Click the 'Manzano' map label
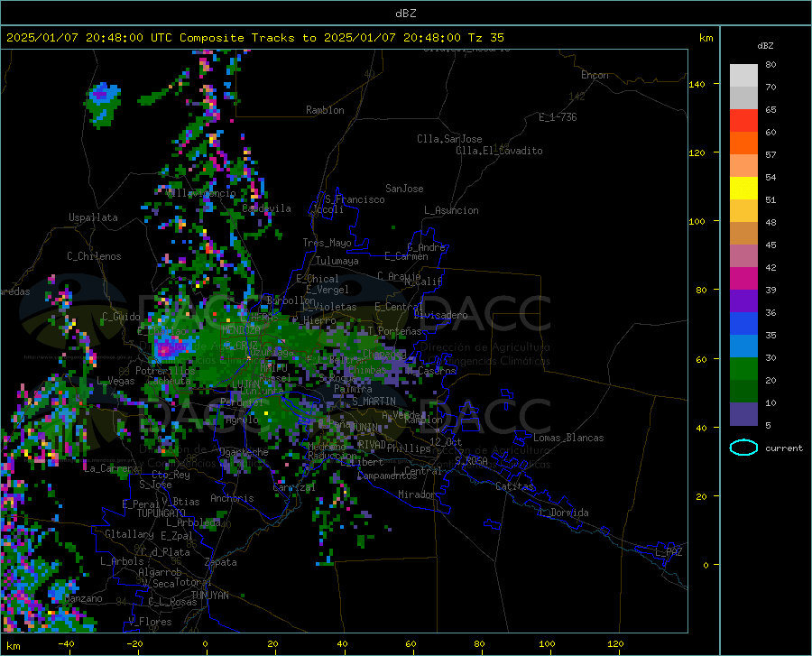This screenshot has width=812, height=656. (x=83, y=598)
